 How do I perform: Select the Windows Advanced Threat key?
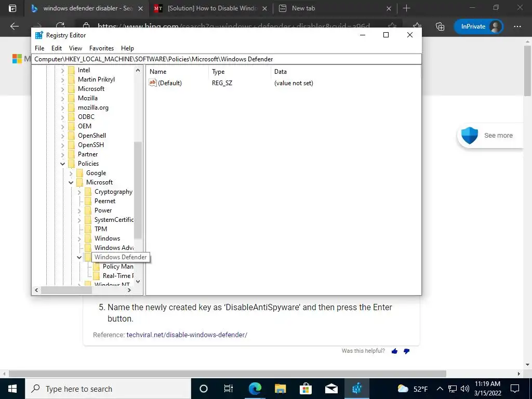[x=114, y=248]
